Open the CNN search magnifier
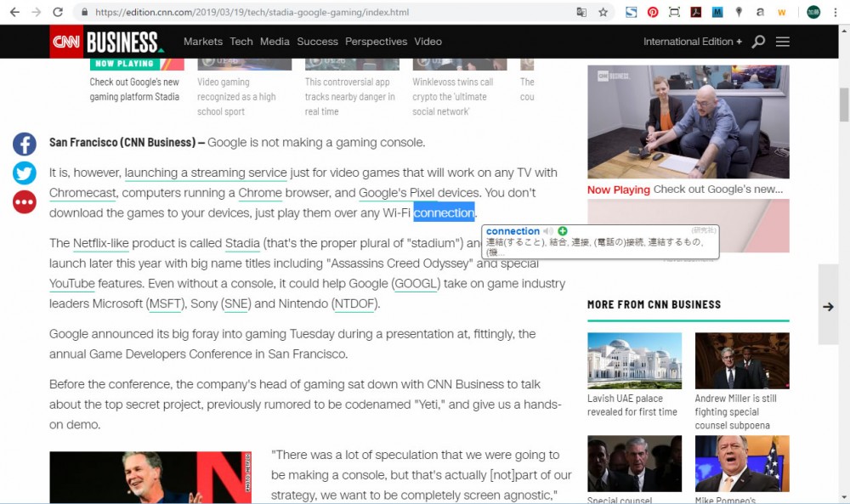The width and height of the screenshot is (850, 504). [x=758, y=41]
